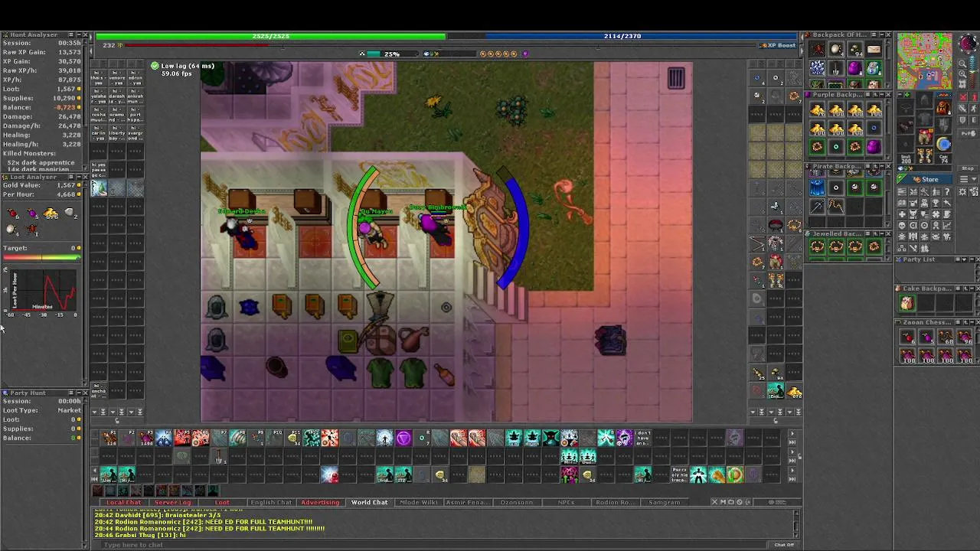The width and height of the screenshot is (980, 551).
Task: Use the shovel on second action bar row
Action: click(218, 456)
